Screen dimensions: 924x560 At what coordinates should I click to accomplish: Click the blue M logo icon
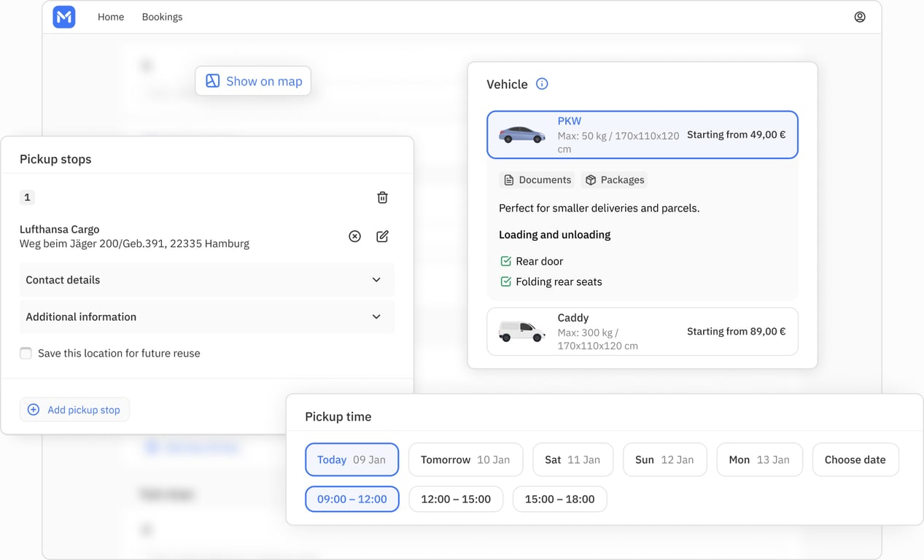coord(64,17)
